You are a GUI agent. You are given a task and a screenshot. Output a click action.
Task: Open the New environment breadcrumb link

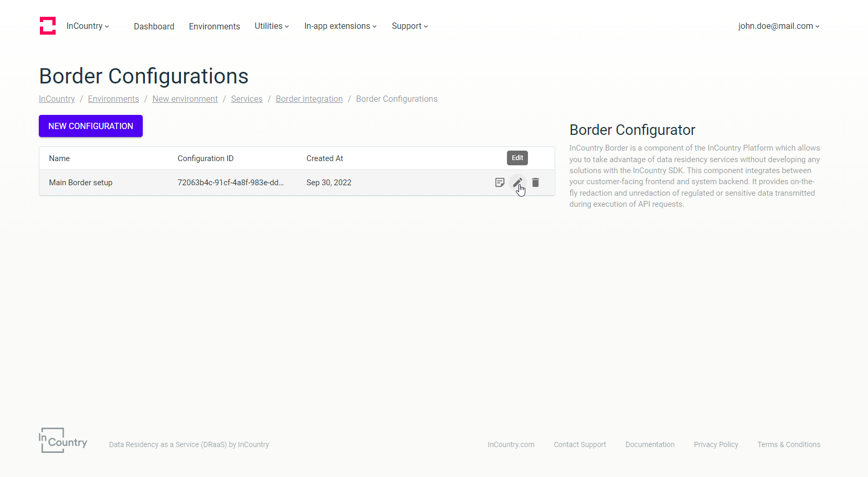pyautogui.click(x=185, y=99)
